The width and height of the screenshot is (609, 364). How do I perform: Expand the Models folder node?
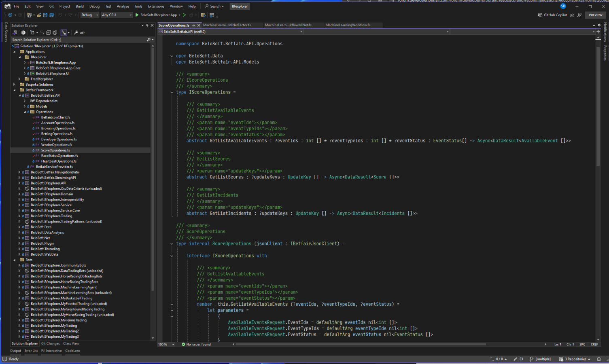pyautogui.click(x=25, y=106)
